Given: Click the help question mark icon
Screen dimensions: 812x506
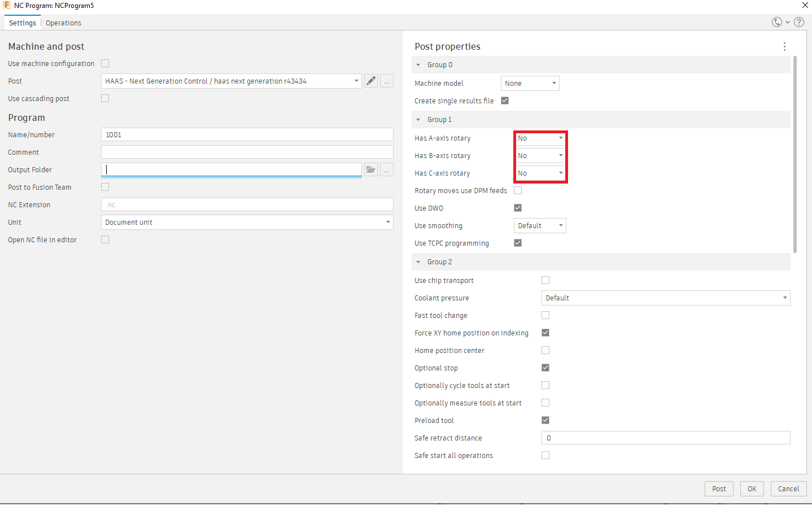Looking at the screenshot, I should (799, 23).
